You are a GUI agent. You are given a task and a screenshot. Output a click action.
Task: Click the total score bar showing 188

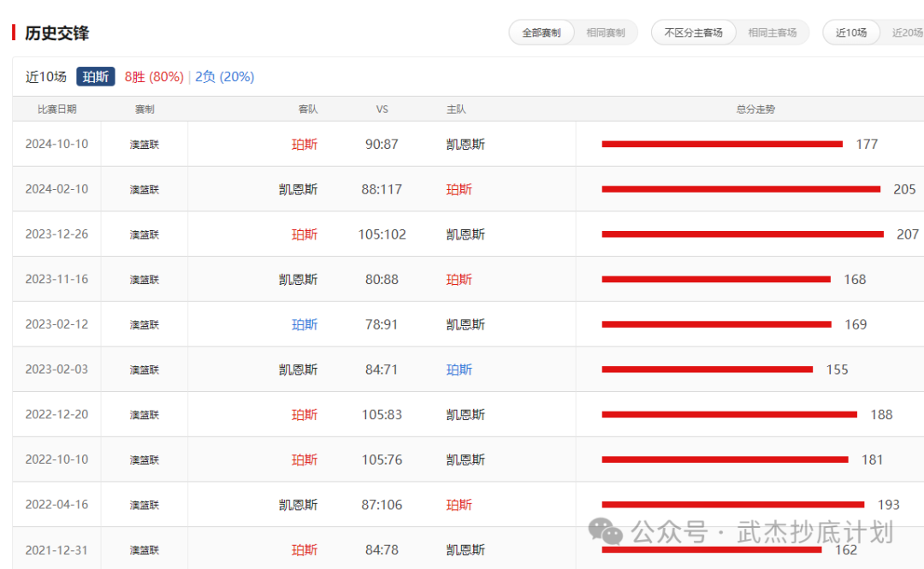pyautogui.click(x=730, y=414)
